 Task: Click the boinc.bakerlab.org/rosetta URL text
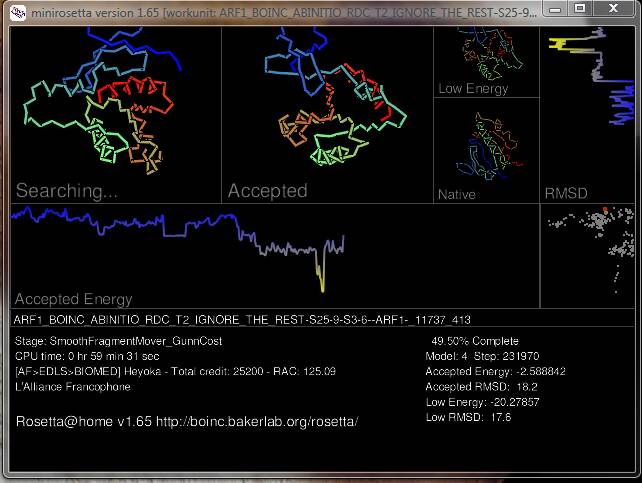click(258, 422)
